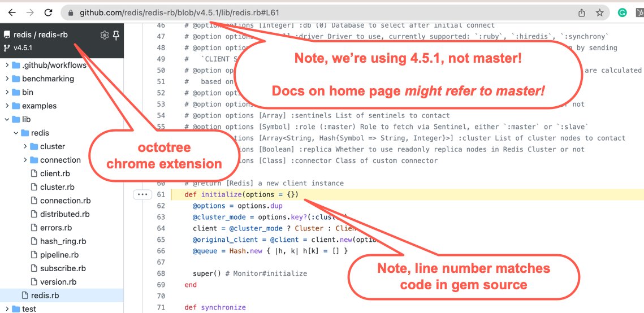Open the line 61 actions menu
This screenshot has height=313, width=644.
142,194
